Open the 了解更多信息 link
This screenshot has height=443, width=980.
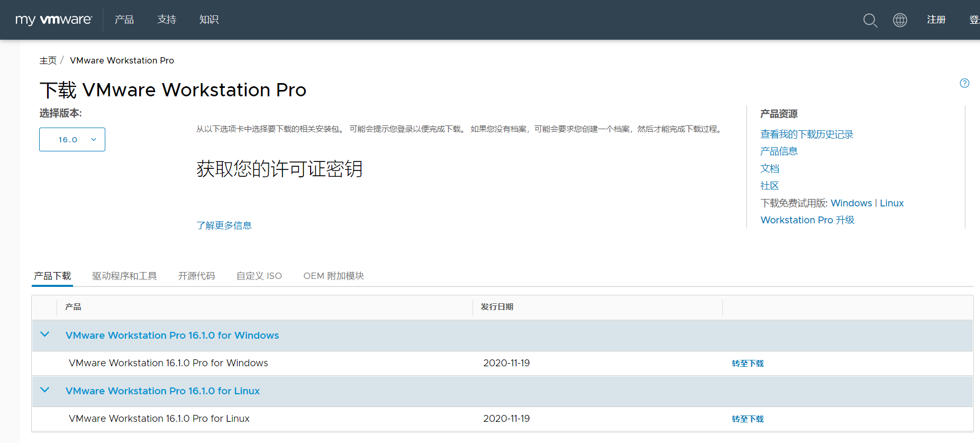tap(224, 225)
